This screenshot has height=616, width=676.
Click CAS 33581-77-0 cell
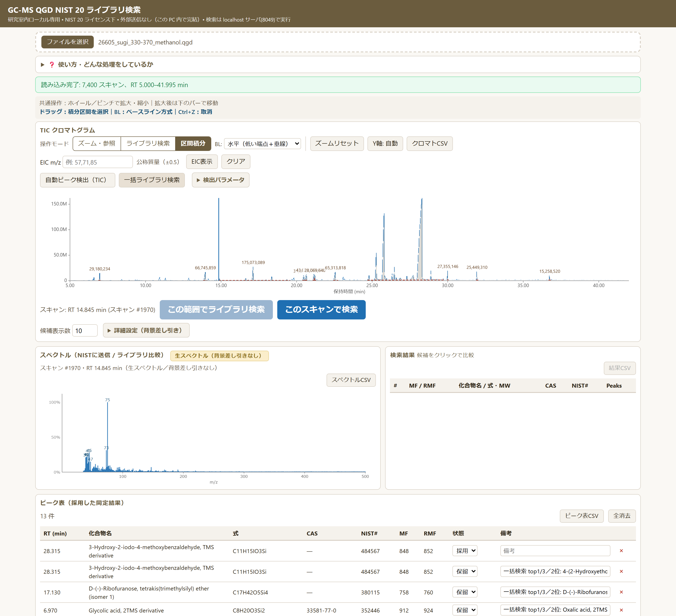click(321, 610)
